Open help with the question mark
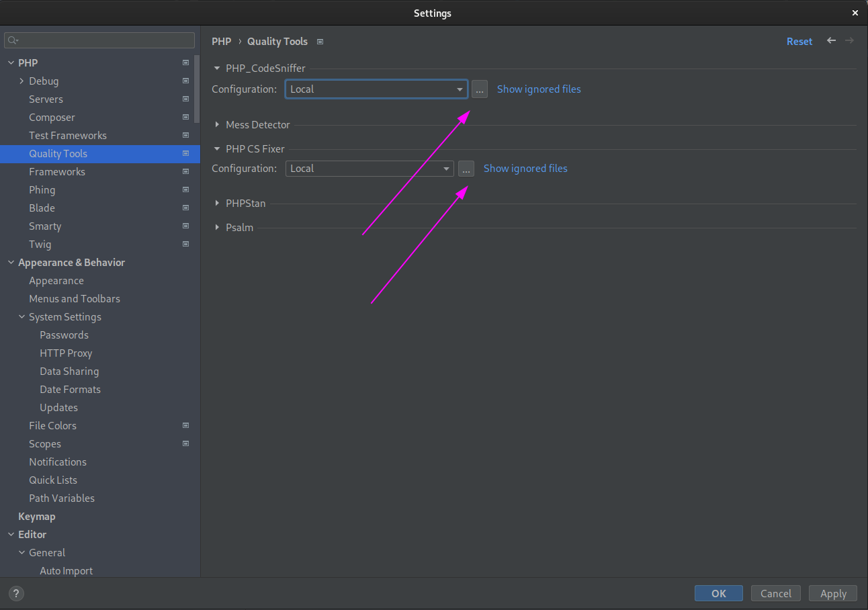The height and width of the screenshot is (610, 868). (x=16, y=593)
